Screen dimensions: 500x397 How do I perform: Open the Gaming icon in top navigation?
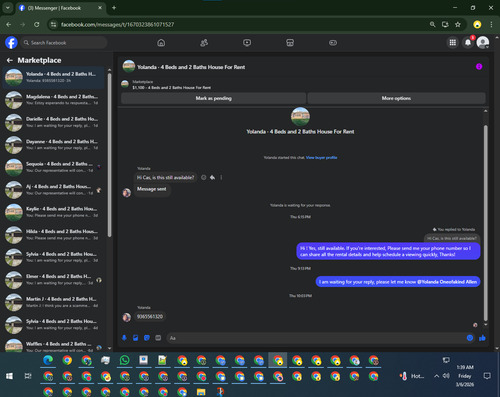pos(333,43)
